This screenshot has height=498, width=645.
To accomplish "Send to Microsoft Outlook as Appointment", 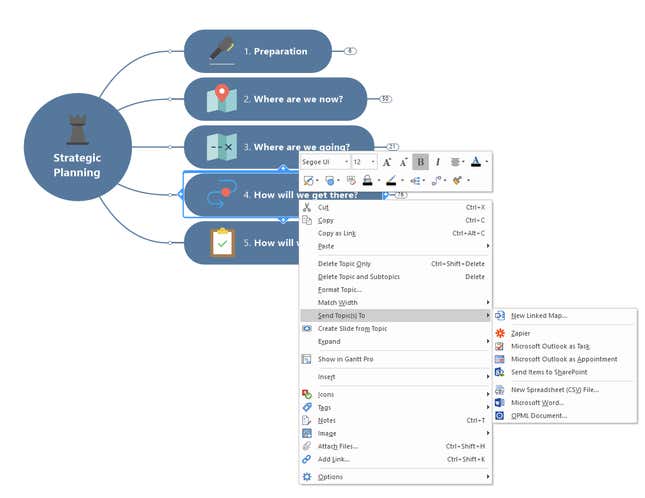I will [565, 359].
